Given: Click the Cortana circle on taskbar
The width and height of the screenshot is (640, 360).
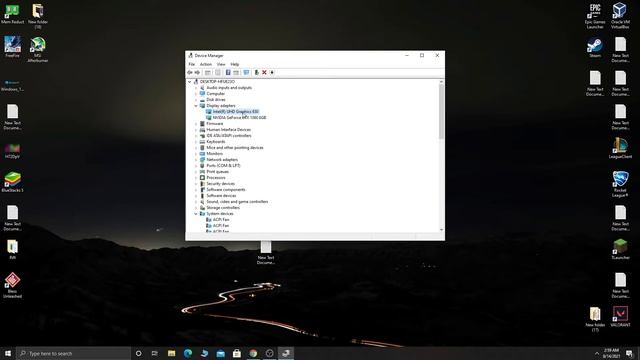Looking at the screenshot, I should coord(138,353).
